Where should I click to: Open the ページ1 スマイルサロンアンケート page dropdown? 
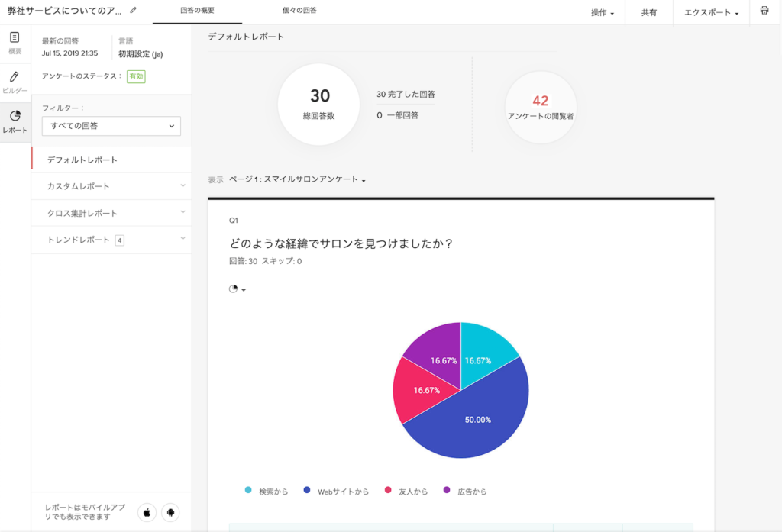tap(297, 179)
